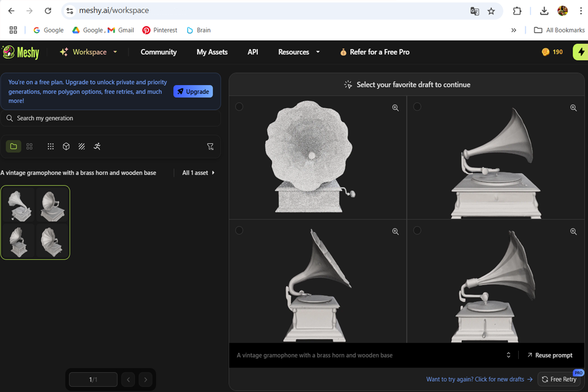Click the Search my generation field
588x392 pixels.
click(111, 118)
